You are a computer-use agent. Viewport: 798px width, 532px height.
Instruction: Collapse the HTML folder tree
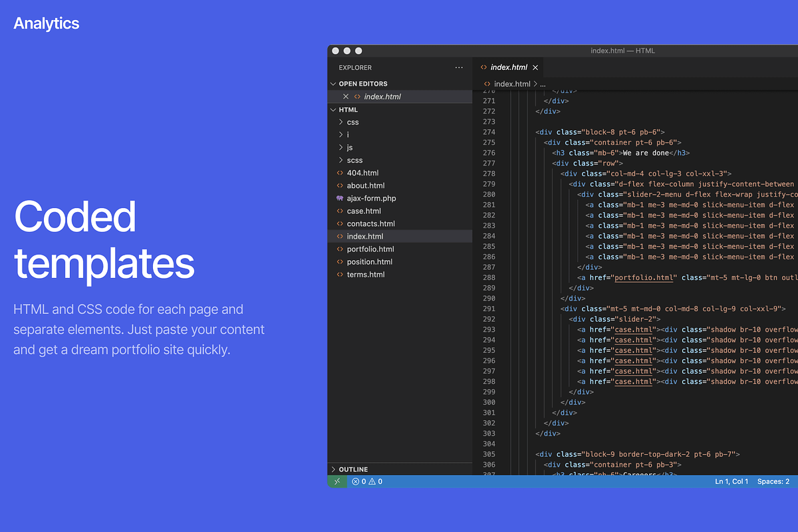point(333,109)
